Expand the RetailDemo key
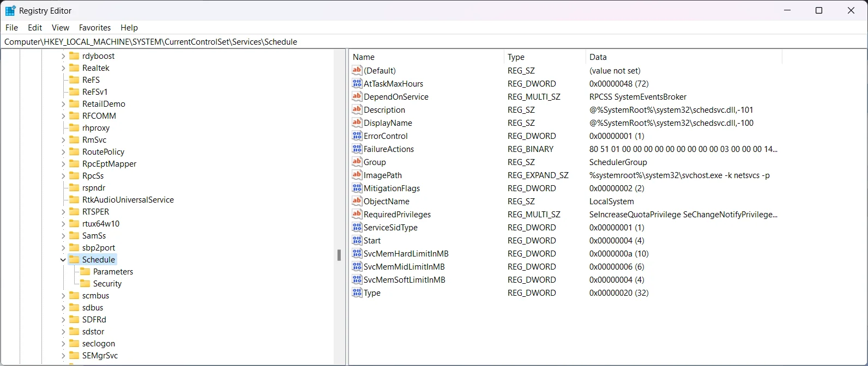Viewport: 868px width, 366px height. point(63,104)
